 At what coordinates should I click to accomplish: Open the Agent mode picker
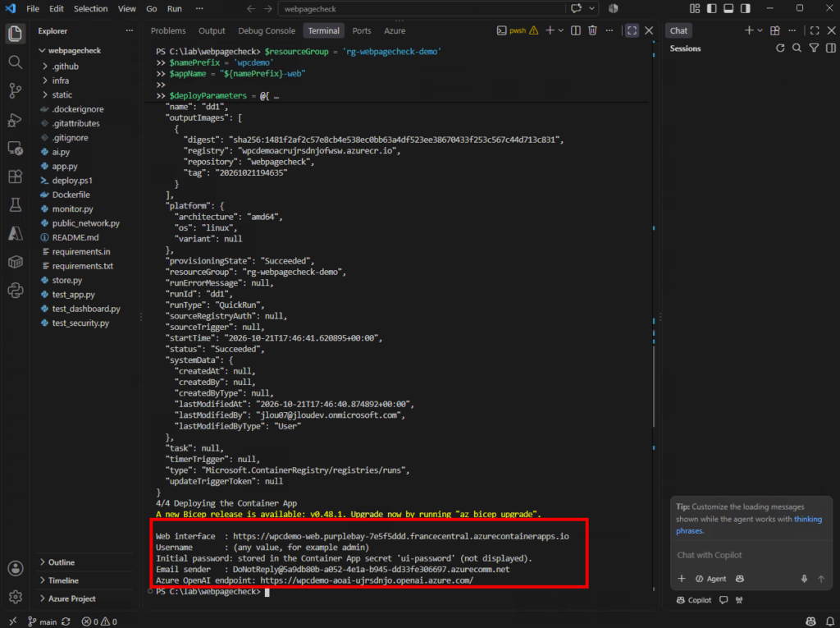711,579
